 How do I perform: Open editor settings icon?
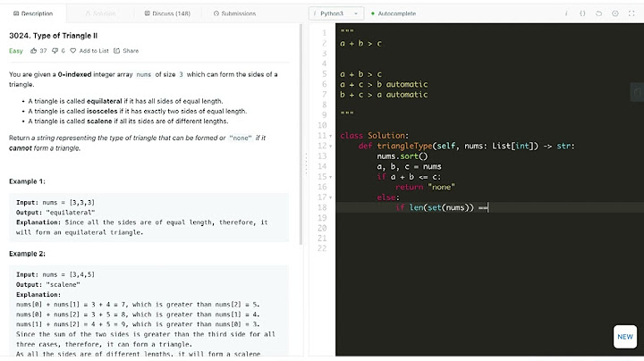(614, 13)
